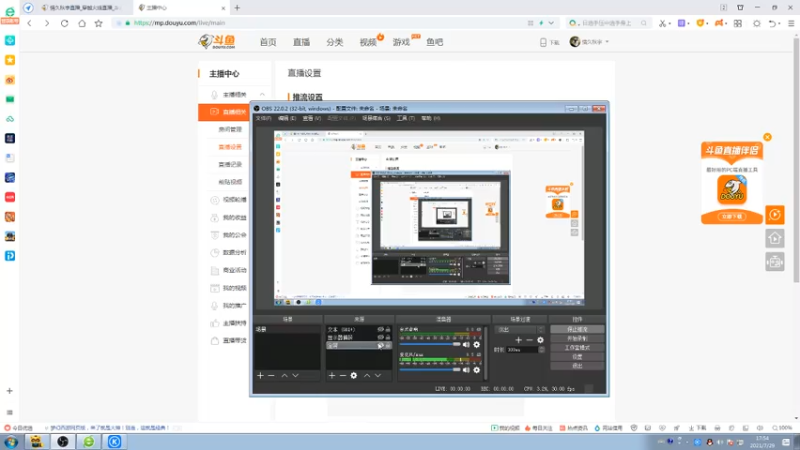Viewport: 800px width, 450px height.
Task: Click the browser address bar URL field
Action: (327, 23)
